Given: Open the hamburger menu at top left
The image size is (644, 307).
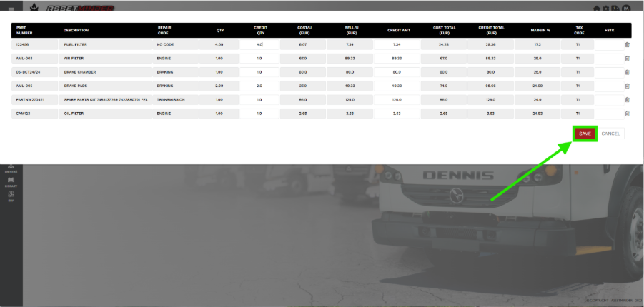Looking at the screenshot, I should [x=11, y=9].
